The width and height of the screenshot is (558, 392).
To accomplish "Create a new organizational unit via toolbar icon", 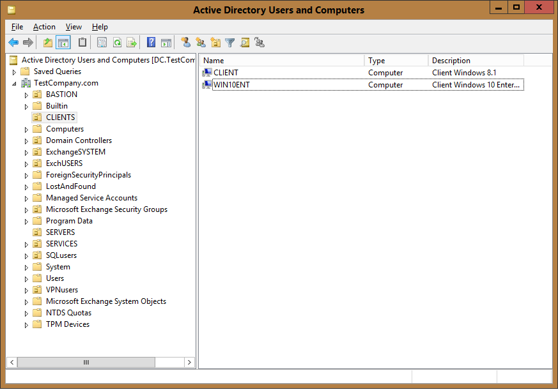I will pyautogui.click(x=215, y=43).
